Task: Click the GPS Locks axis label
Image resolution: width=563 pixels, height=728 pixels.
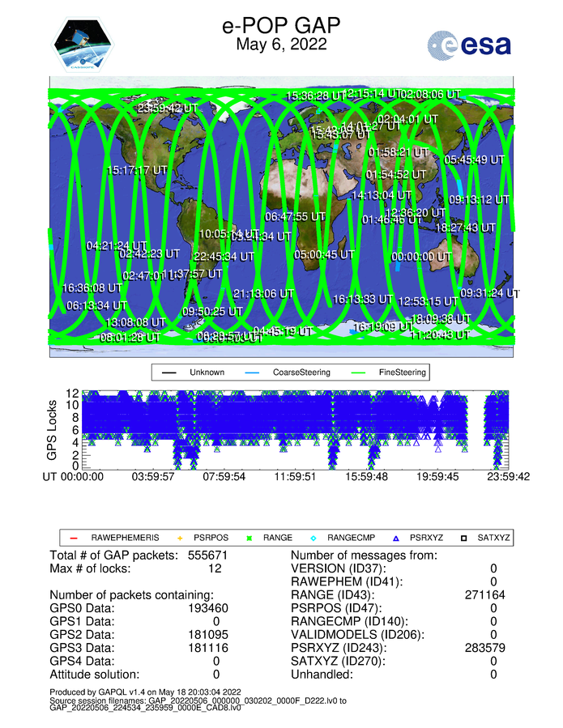Action: (53, 429)
